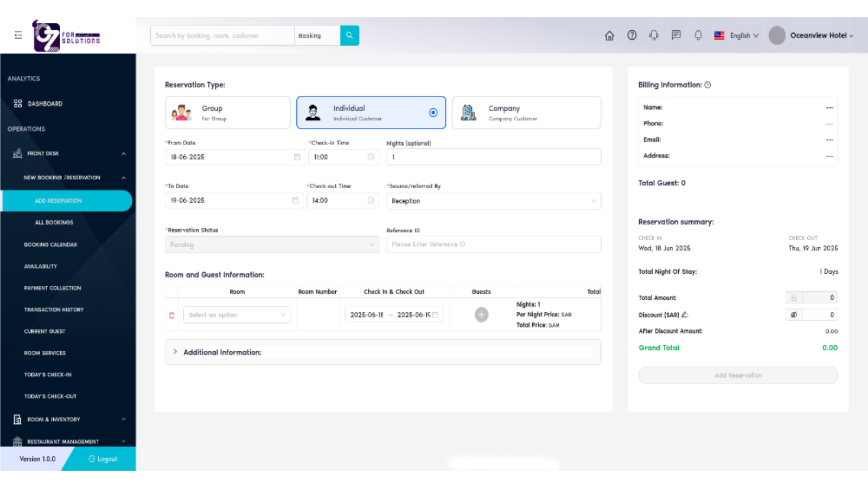868x488 pixels.
Task: Add guests using the plus icon
Action: (481, 315)
